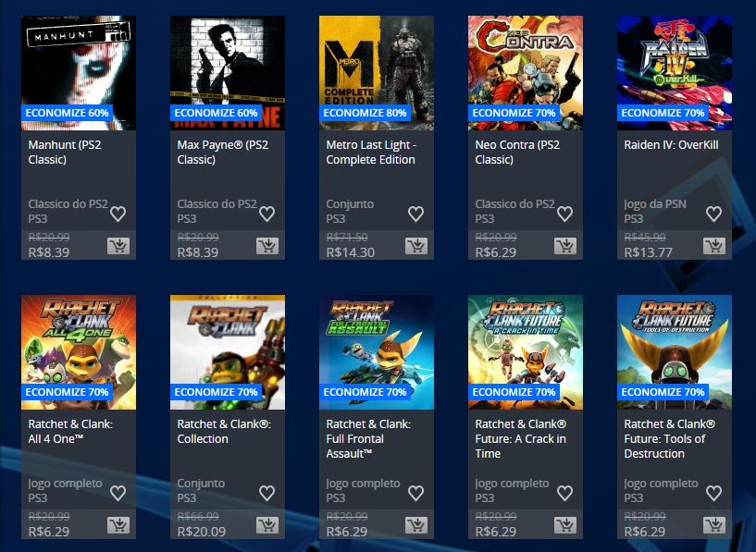Open the Raiden IV: OverKill title link
756x552 pixels.
(671, 145)
